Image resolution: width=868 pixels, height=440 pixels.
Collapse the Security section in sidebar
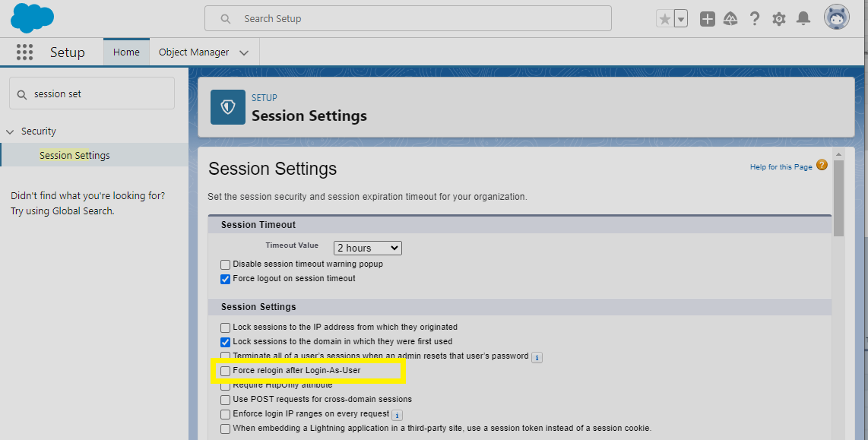10,131
